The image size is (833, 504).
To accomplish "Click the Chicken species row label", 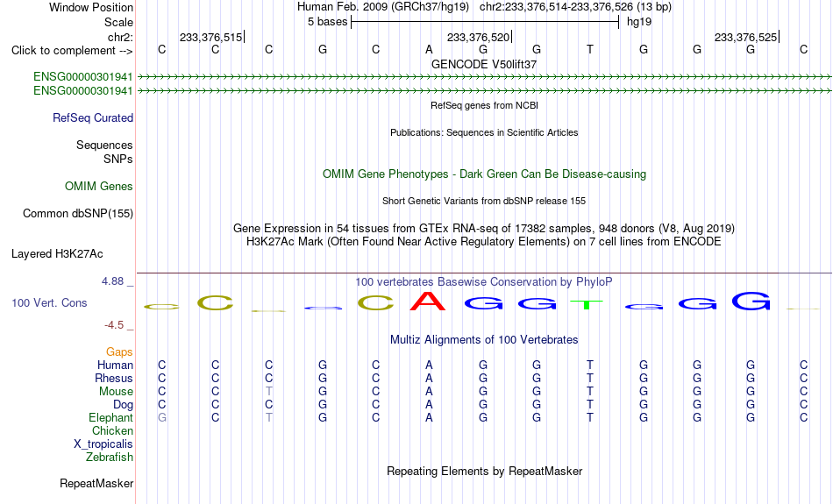I will (x=112, y=430).
